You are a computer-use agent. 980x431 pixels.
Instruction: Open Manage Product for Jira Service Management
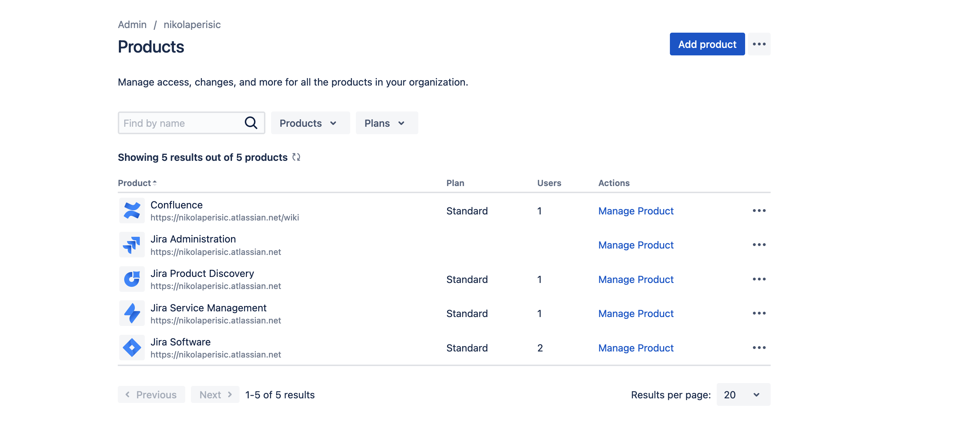pyautogui.click(x=636, y=313)
